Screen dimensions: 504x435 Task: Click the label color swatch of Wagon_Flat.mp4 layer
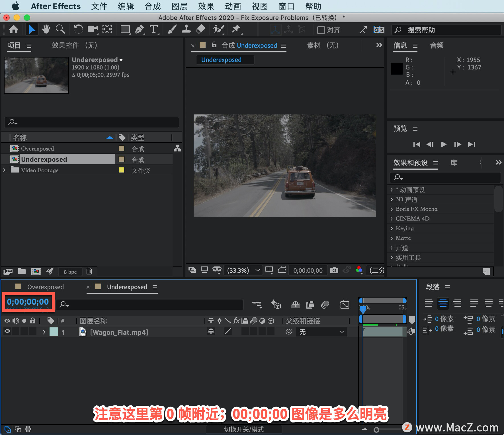54,332
